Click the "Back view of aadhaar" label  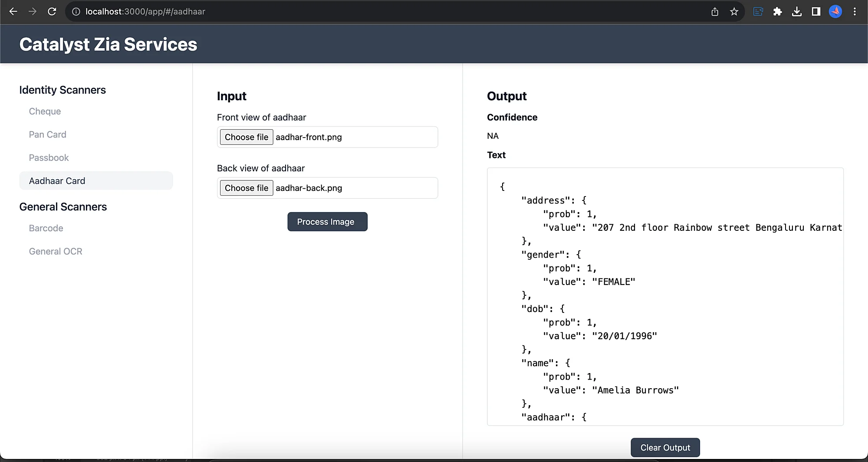[261, 168]
